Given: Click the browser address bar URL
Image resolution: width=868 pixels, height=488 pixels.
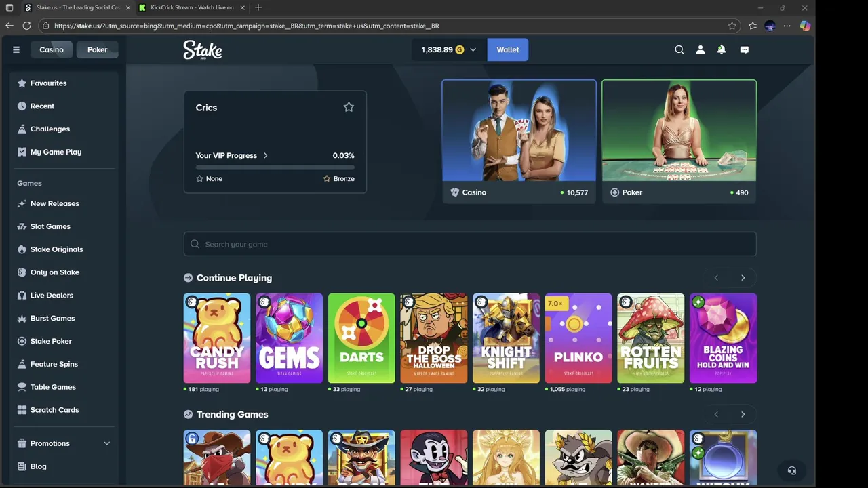Looking at the screenshot, I should coord(246,26).
